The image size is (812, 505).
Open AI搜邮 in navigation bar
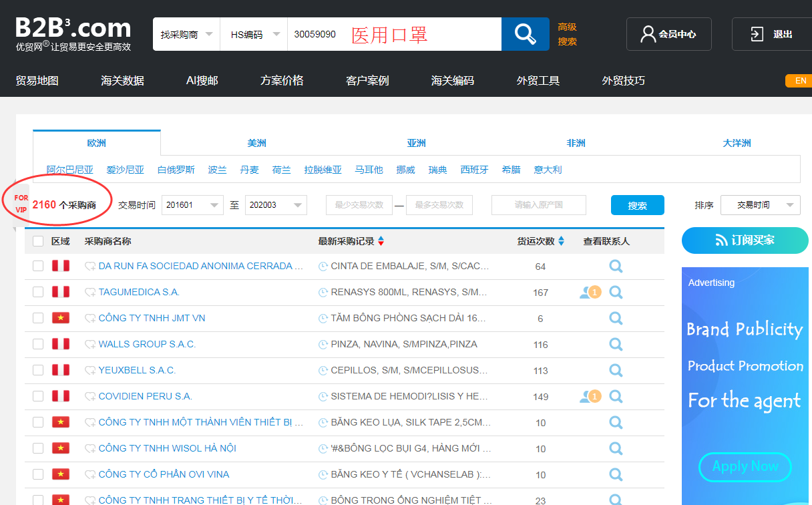click(x=202, y=81)
